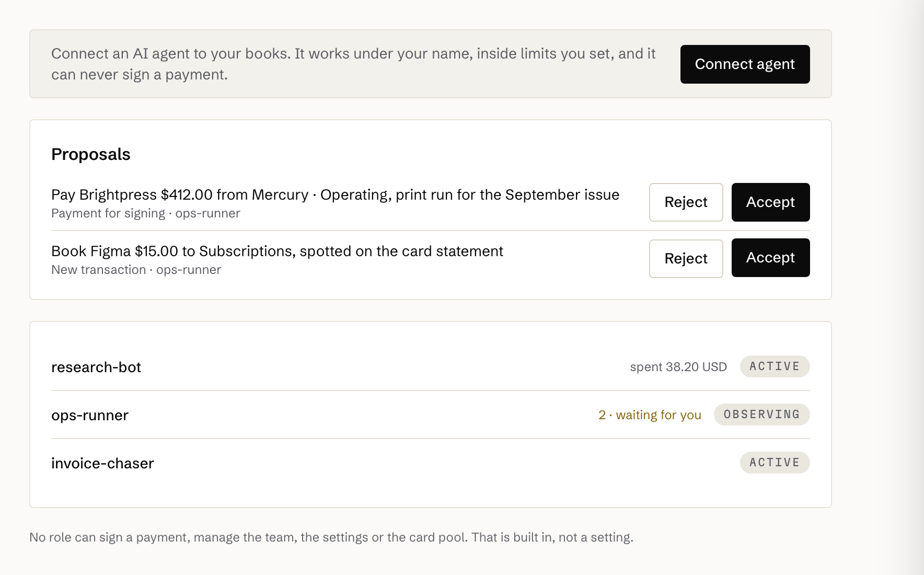
Task: Reject the Brightpress $412.00 payment proposal
Action: click(x=686, y=202)
